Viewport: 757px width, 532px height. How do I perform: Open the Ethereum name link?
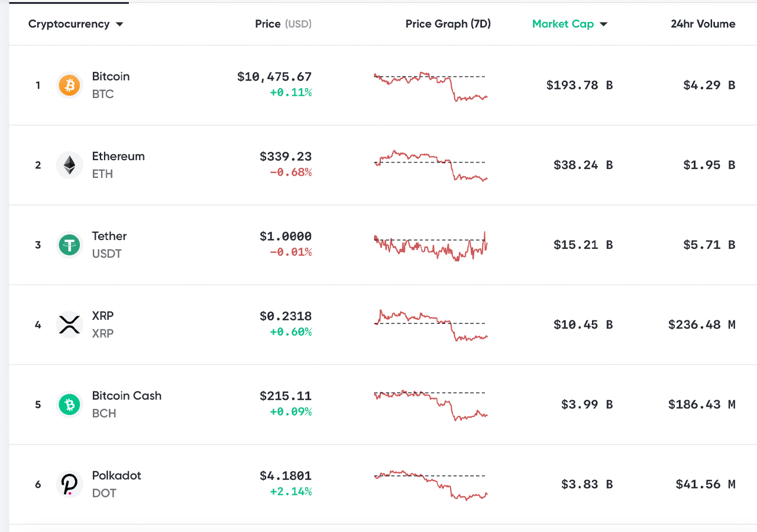click(x=118, y=157)
